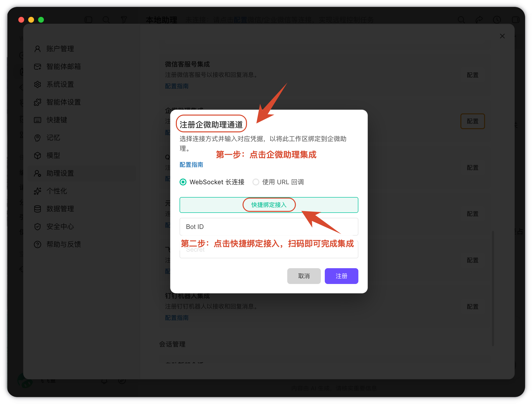
Task: Click 配置 for 企微助理集成
Action: 472,121
